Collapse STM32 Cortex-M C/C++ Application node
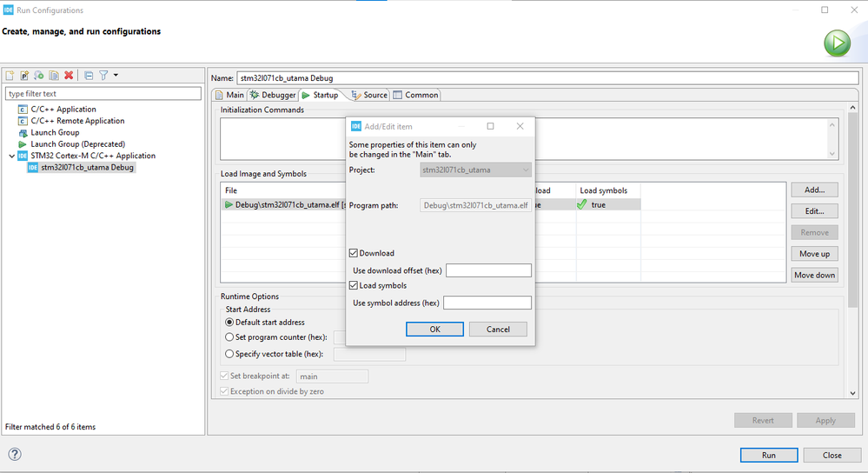 [x=11, y=156]
